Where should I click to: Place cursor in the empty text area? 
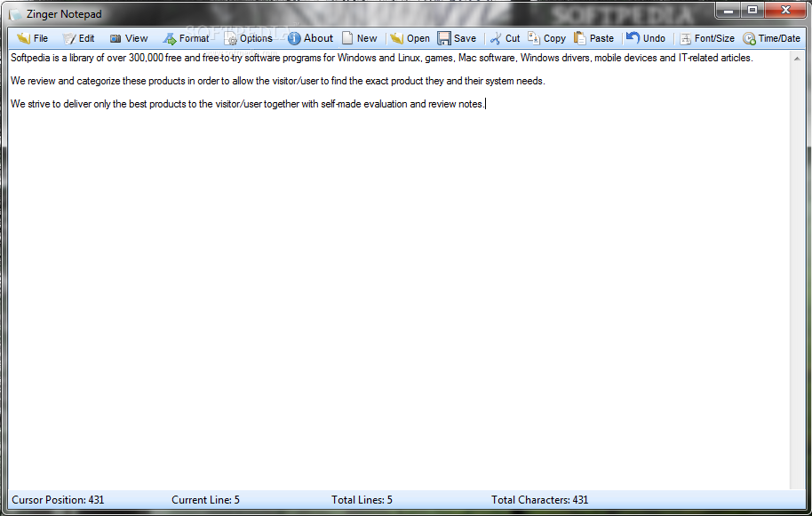pyautogui.click(x=399, y=300)
